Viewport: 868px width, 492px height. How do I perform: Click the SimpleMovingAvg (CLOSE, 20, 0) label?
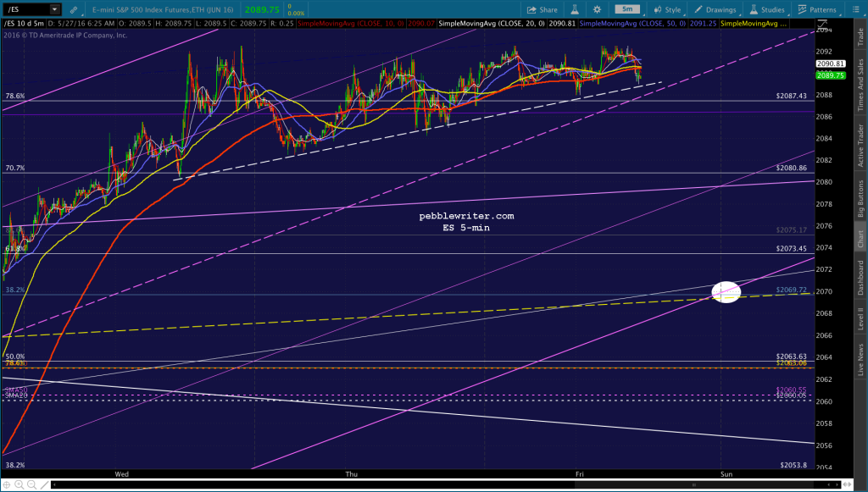(492, 24)
